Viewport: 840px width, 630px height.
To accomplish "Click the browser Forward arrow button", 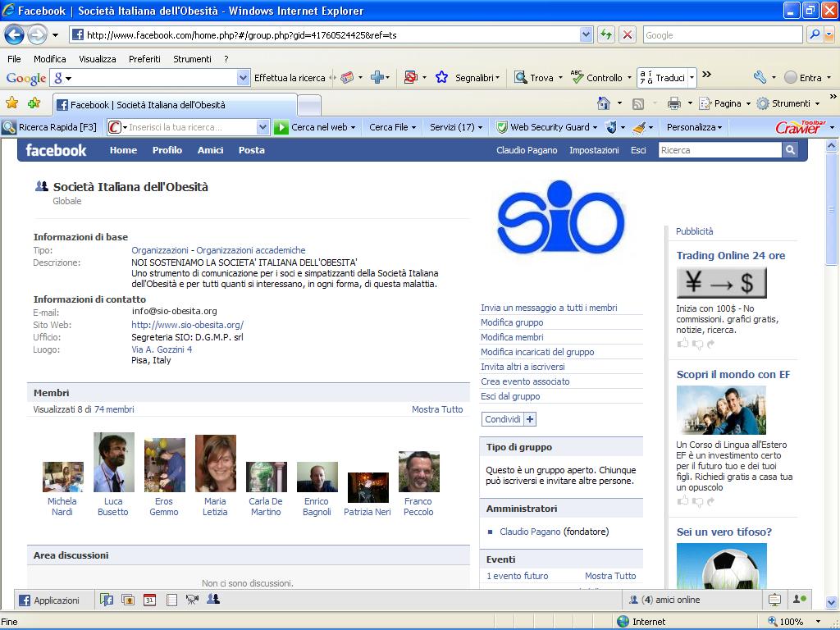I will pyautogui.click(x=36, y=35).
